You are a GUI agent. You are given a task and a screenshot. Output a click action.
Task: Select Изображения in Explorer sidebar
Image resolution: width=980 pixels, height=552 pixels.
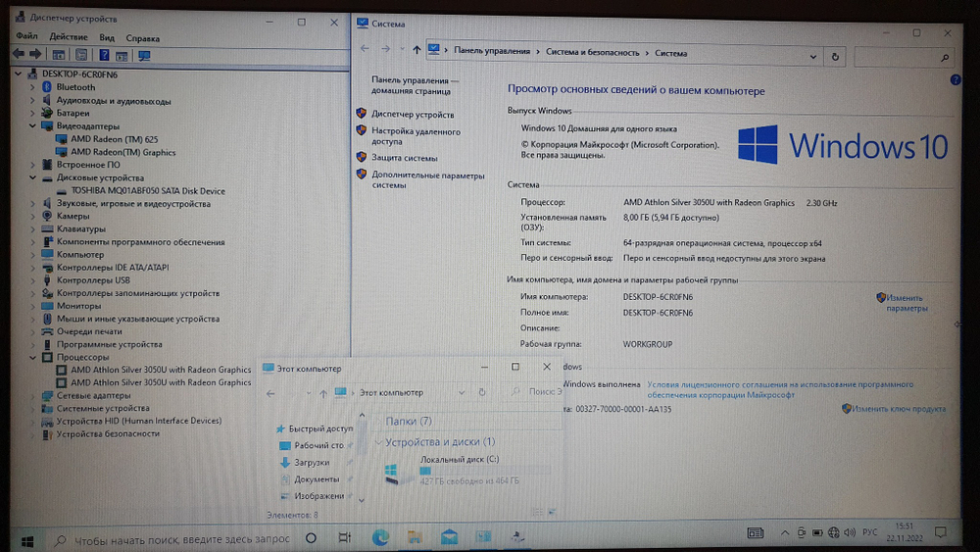click(x=318, y=496)
